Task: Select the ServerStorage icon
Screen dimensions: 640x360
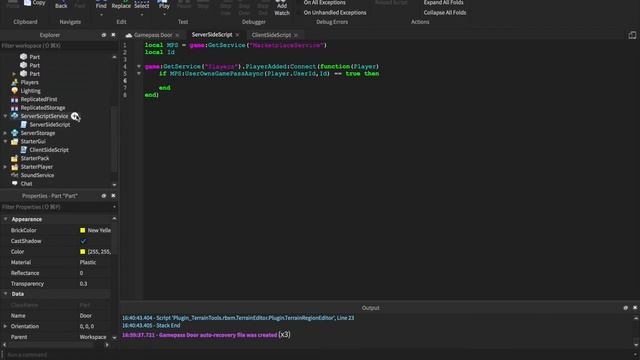Action: [15, 133]
